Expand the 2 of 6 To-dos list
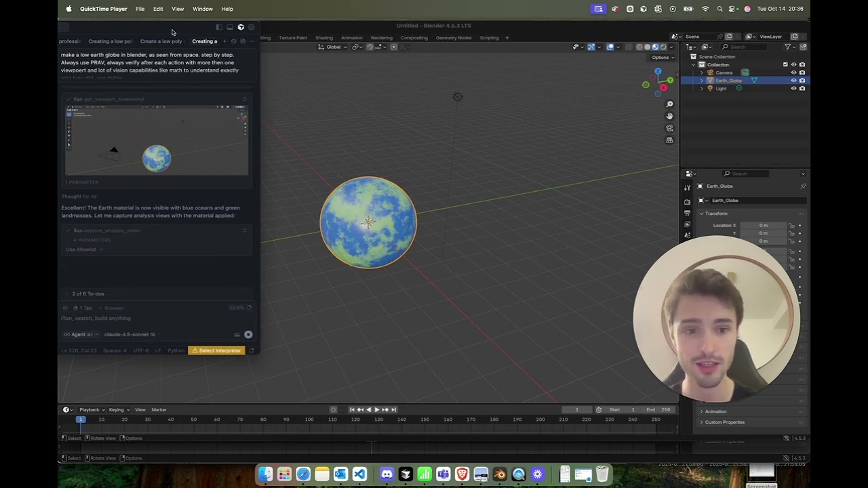Image resolution: width=868 pixels, height=488 pixels. point(88,293)
